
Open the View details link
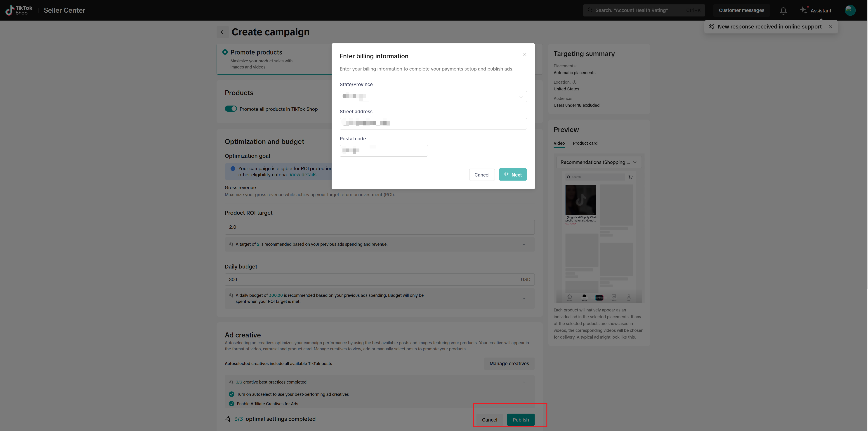[x=303, y=174]
